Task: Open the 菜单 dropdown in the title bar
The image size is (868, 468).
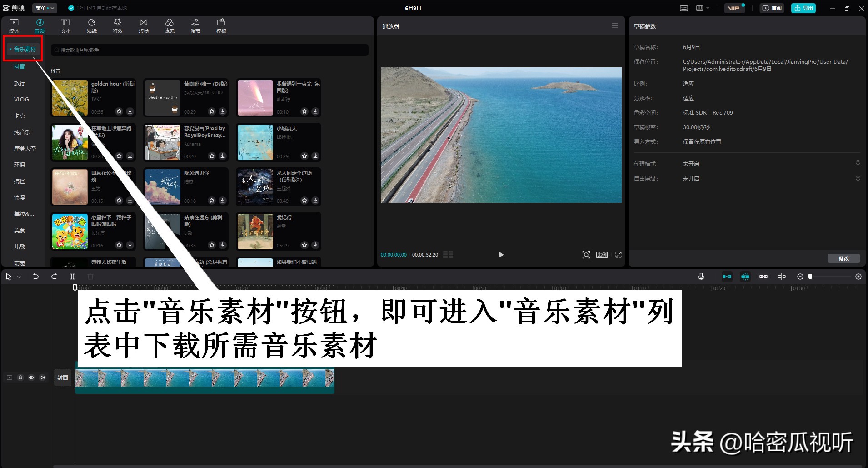Action: [x=44, y=8]
